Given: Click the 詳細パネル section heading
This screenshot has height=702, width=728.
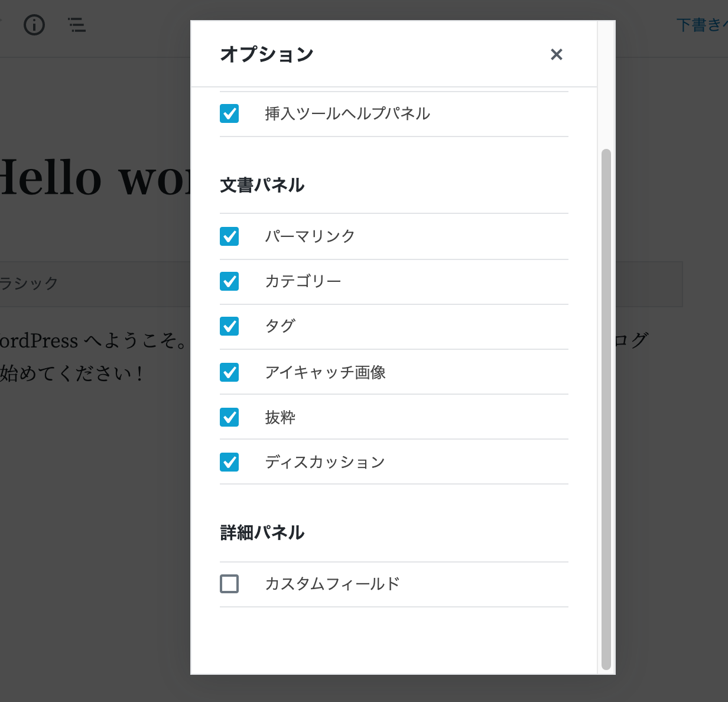Looking at the screenshot, I should 262,533.
